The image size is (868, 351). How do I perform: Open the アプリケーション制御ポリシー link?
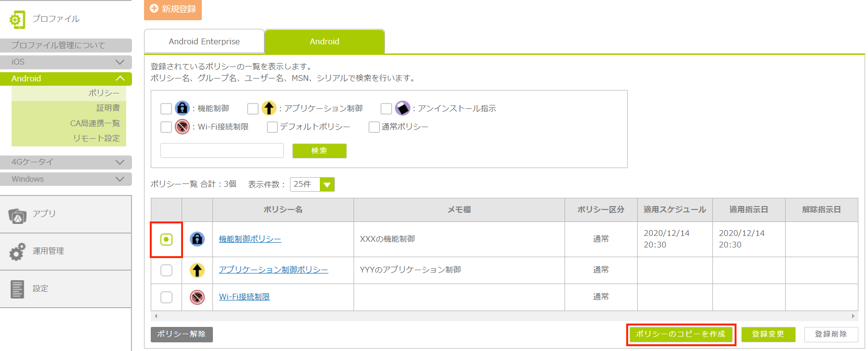(x=273, y=270)
